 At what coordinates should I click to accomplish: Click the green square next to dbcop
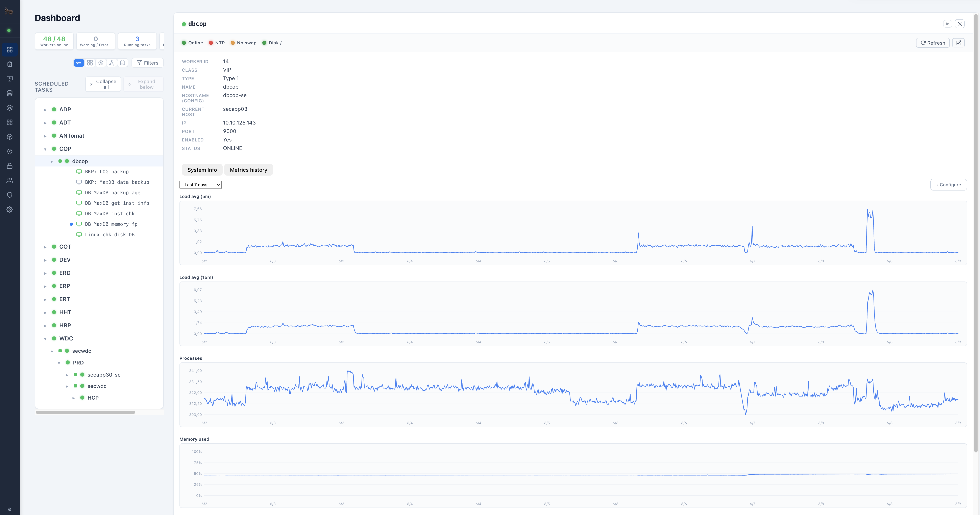click(60, 161)
